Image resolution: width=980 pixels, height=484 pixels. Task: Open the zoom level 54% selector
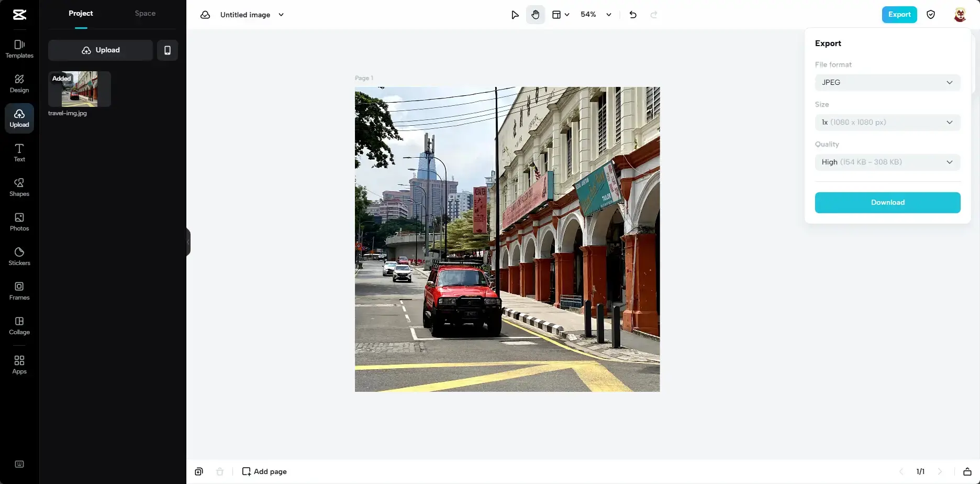click(595, 14)
